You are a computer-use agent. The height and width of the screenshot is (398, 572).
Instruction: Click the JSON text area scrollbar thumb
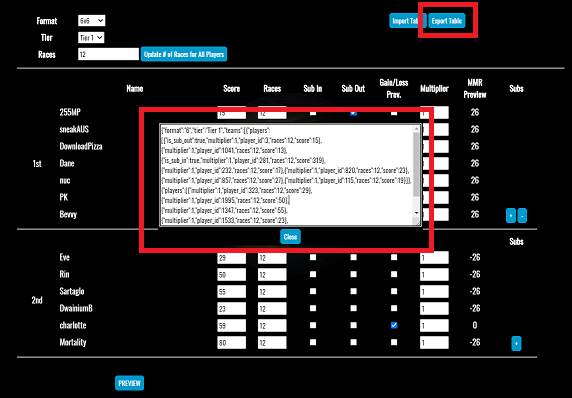coord(417,164)
